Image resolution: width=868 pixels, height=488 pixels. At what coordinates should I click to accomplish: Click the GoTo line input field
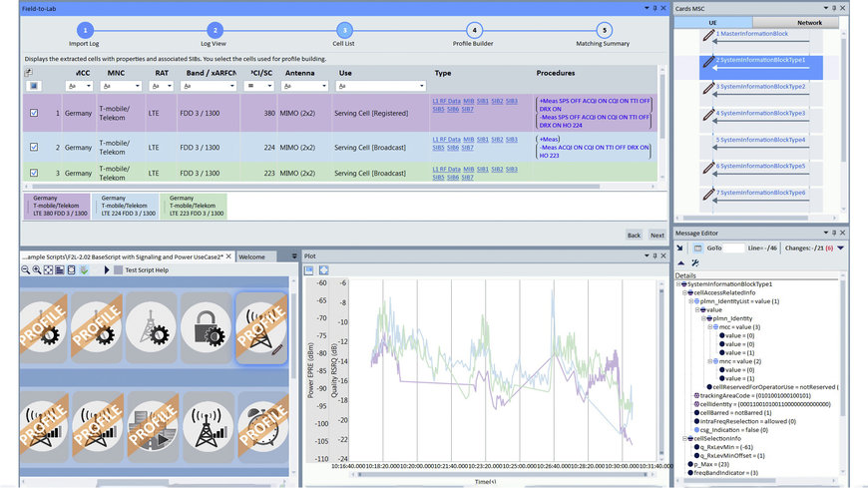point(733,248)
